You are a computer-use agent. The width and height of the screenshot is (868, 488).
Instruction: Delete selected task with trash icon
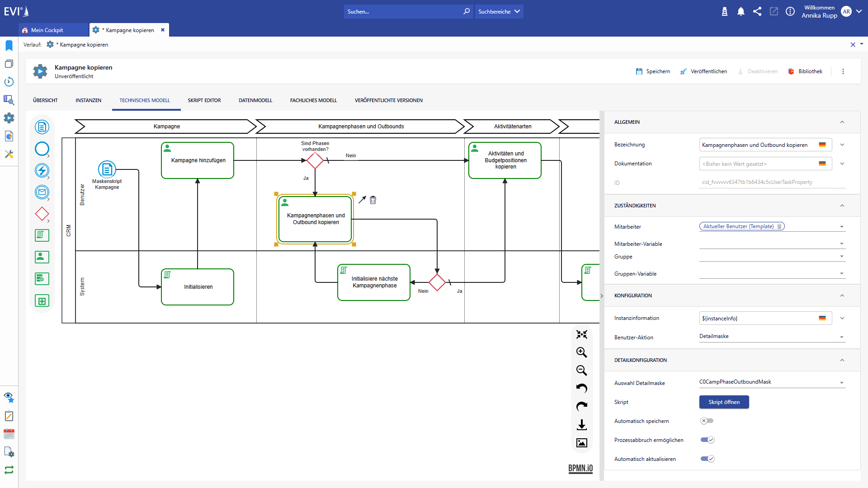point(373,200)
